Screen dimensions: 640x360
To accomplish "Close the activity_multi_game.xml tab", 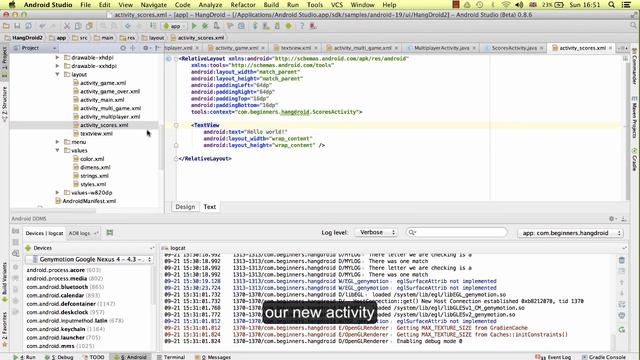I will click(x=396, y=48).
